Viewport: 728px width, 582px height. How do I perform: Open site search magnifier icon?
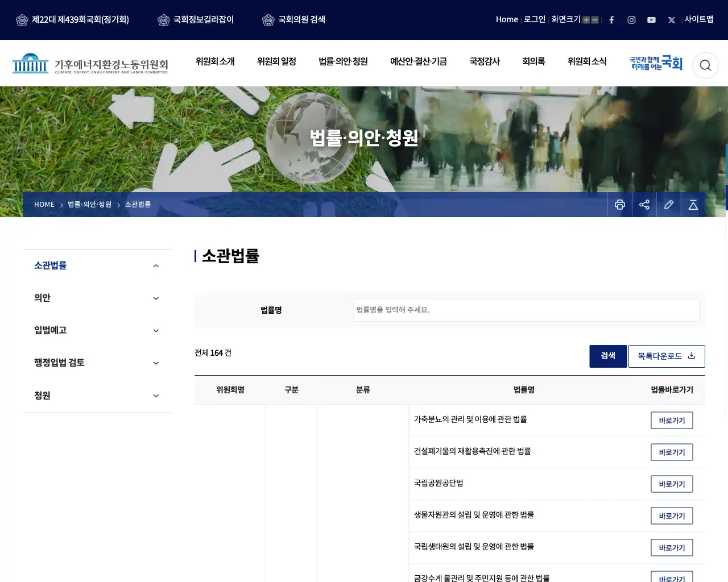(705, 65)
